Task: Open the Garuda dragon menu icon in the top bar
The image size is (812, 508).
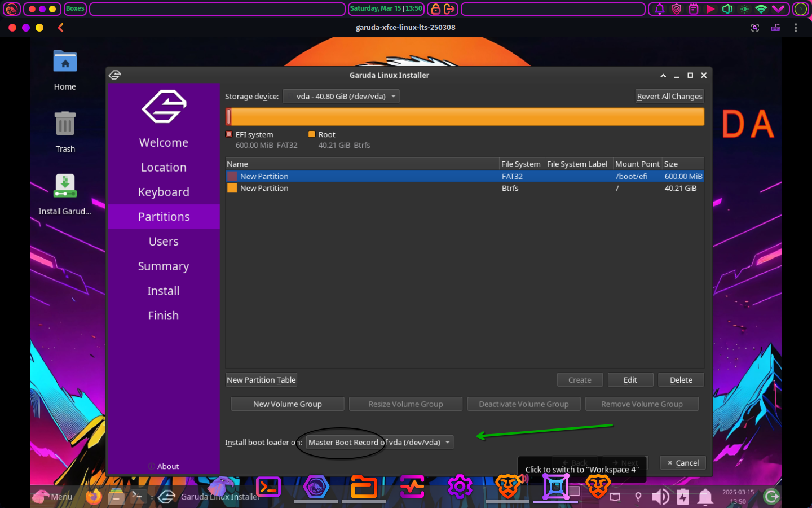Action: click(11, 9)
